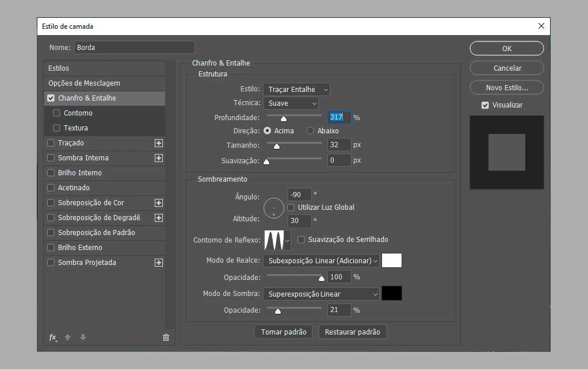Click the Restaurar padrão button
This screenshot has width=588, height=369.
click(x=352, y=332)
